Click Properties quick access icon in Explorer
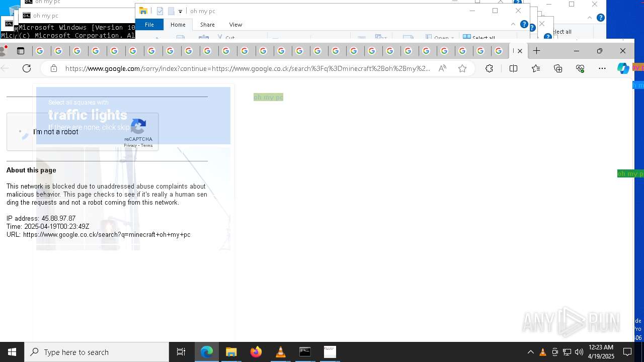This screenshot has width=644, height=362. point(160,11)
